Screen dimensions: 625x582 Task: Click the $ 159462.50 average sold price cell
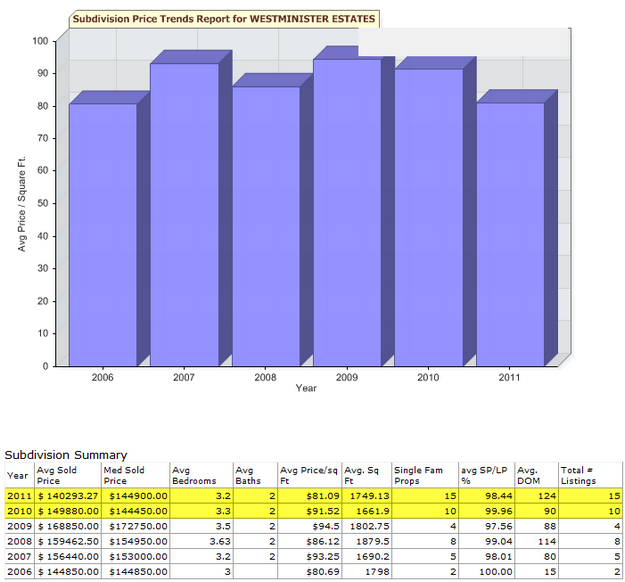click(68, 541)
